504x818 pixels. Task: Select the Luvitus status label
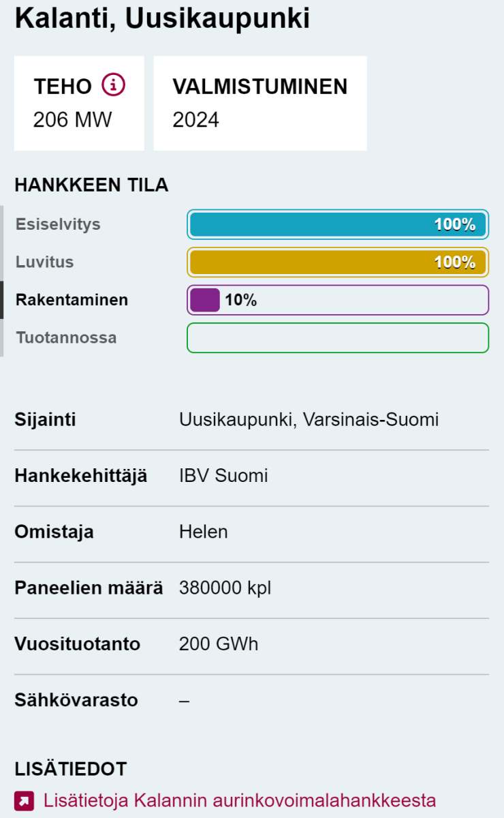pos(45,262)
